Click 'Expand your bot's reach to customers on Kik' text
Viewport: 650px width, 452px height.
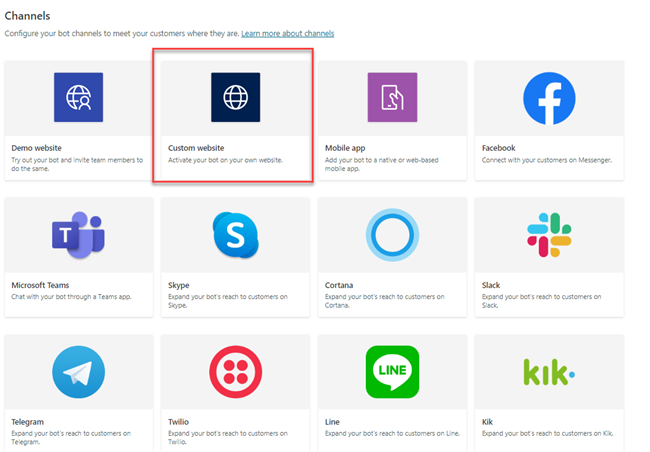548,434
